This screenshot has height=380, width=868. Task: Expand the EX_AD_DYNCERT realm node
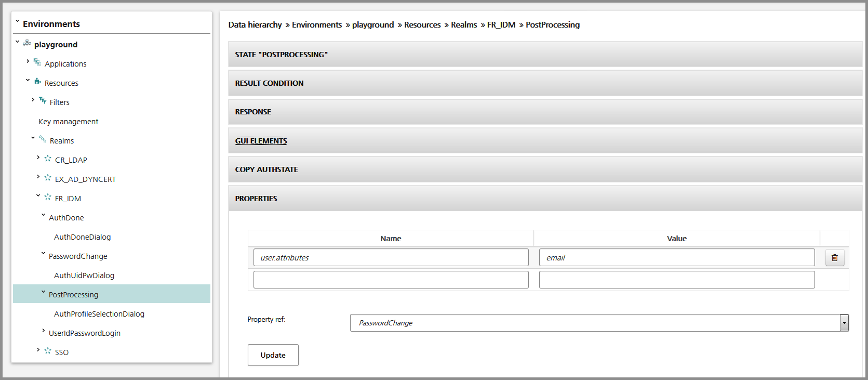pos(38,177)
